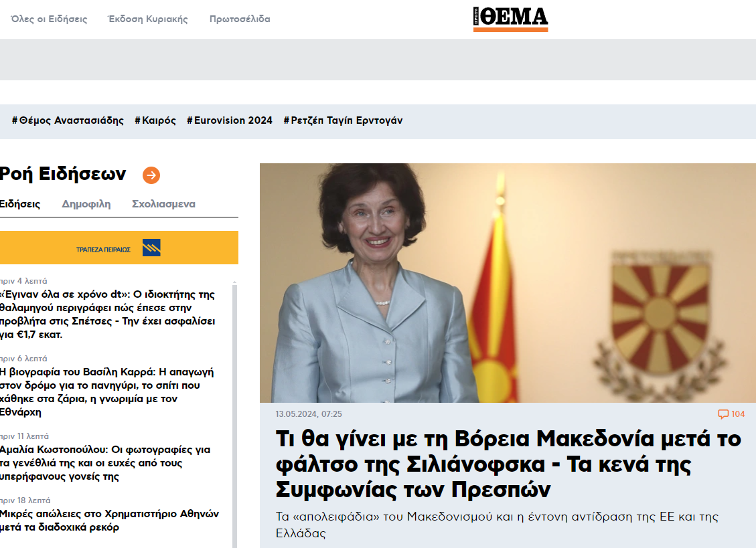Select the Ειδήσεις tab
Image resolution: width=756 pixels, height=548 pixels.
pos(20,204)
